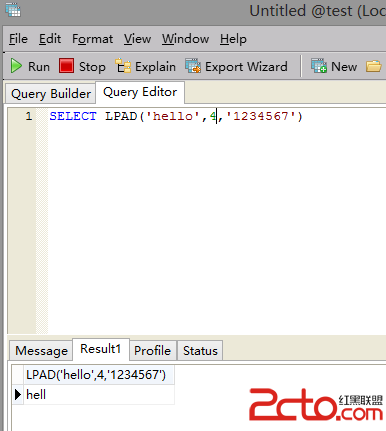The height and width of the screenshot is (431, 386).
Task: Click the open folder icon in toolbar
Action: (x=373, y=66)
